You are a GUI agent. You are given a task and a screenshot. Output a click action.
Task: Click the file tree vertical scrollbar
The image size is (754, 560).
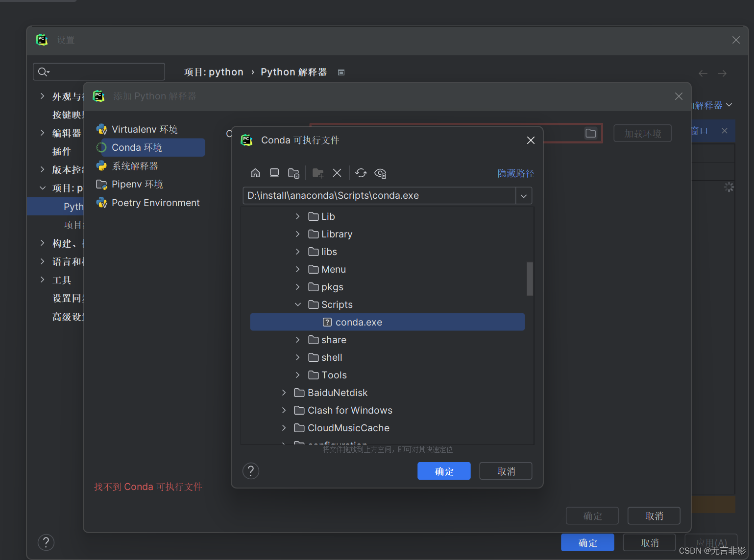coord(530,279)
